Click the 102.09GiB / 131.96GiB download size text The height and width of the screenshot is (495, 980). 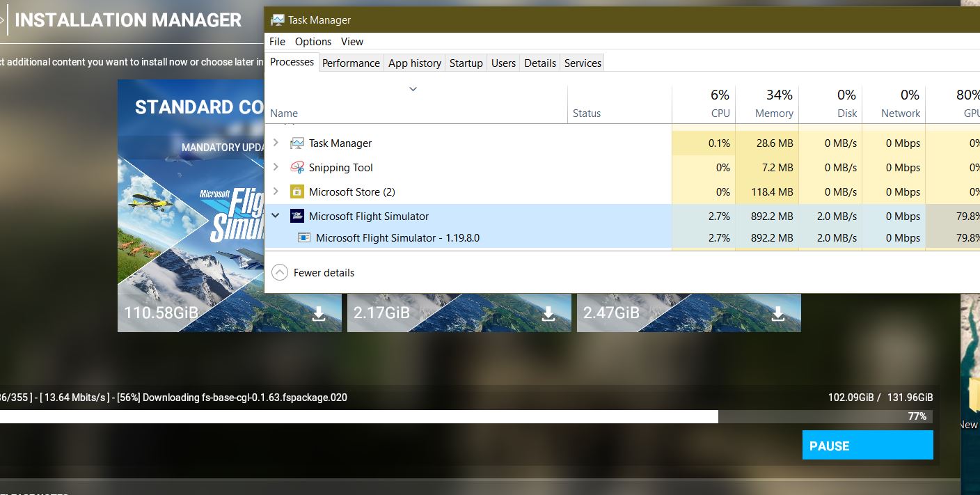[880, 398]
